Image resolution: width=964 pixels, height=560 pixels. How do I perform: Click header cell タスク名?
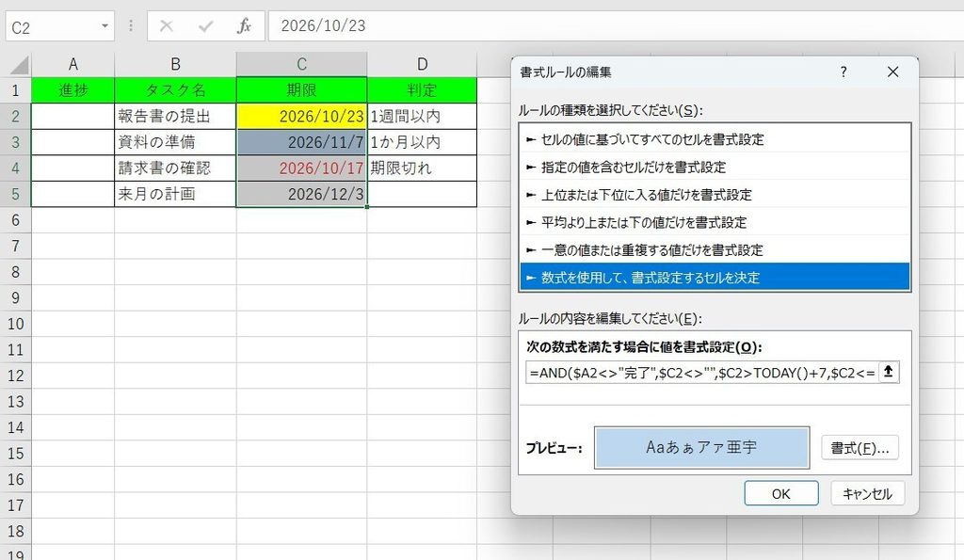click(175, 90)
